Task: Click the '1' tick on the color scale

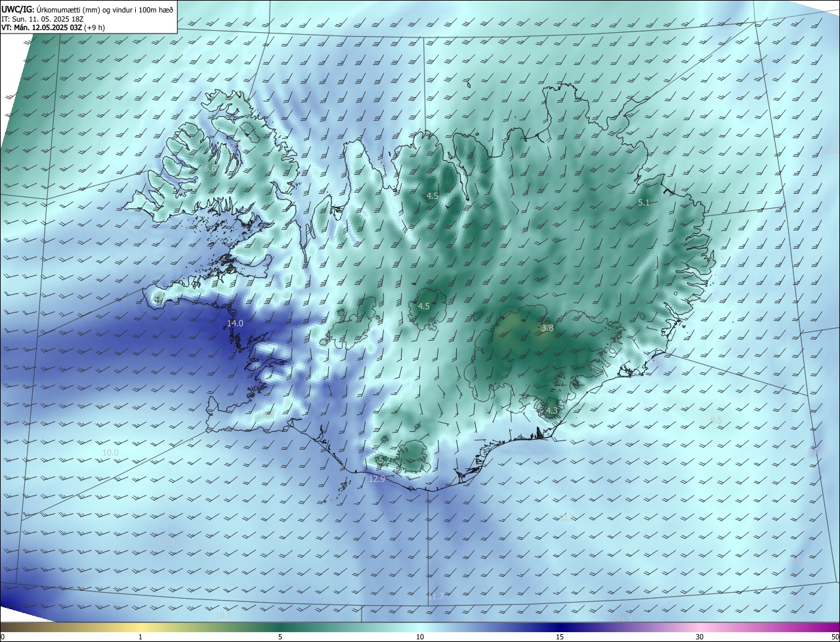Action: 140,637
